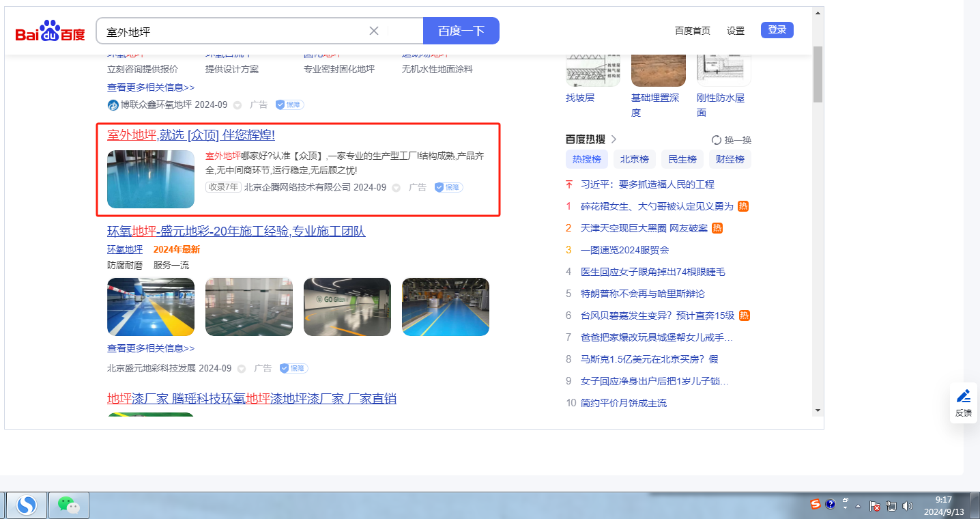Go to 百度首页
The height and width of the screenshot is (519, 980).
tap(693, 31)
